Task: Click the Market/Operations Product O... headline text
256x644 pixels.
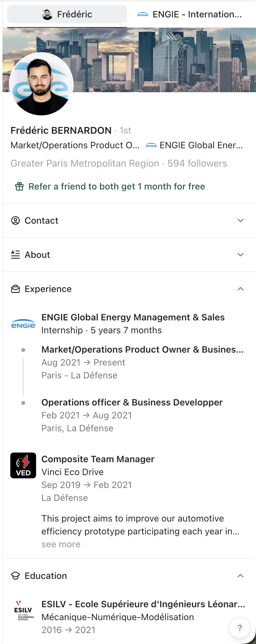Action: [75, 145]
